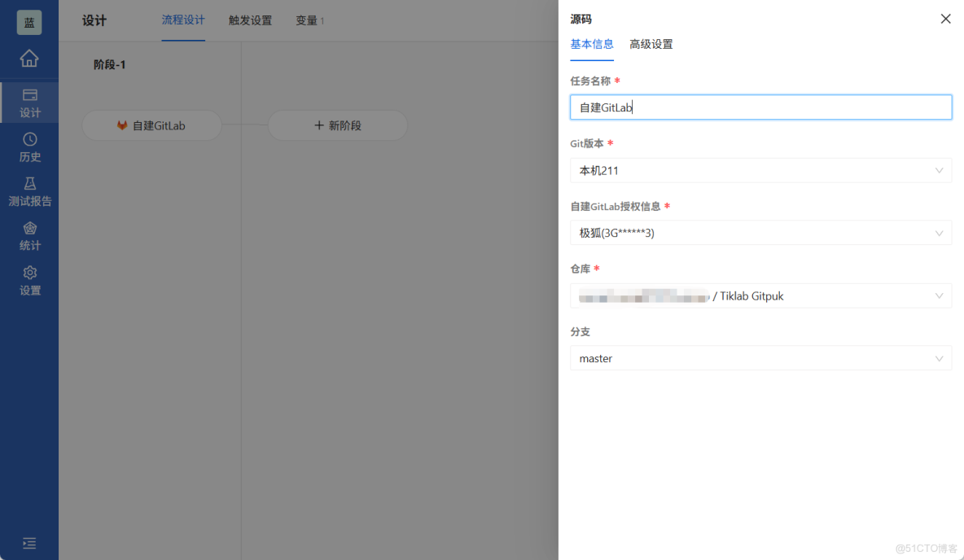Switch to the 变量 tab
This screenshot has width=964, height=560.
point(306,20)
